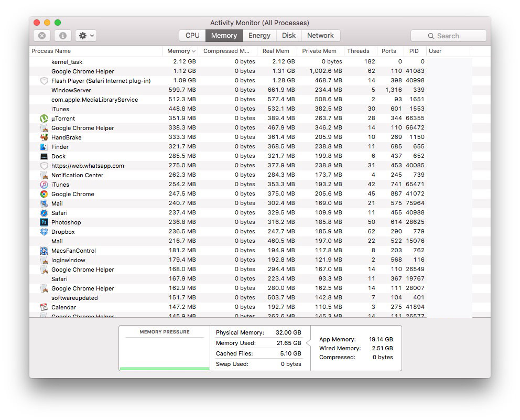Click the loginwindow icon

pyautogui.click(x=44, y=260)
